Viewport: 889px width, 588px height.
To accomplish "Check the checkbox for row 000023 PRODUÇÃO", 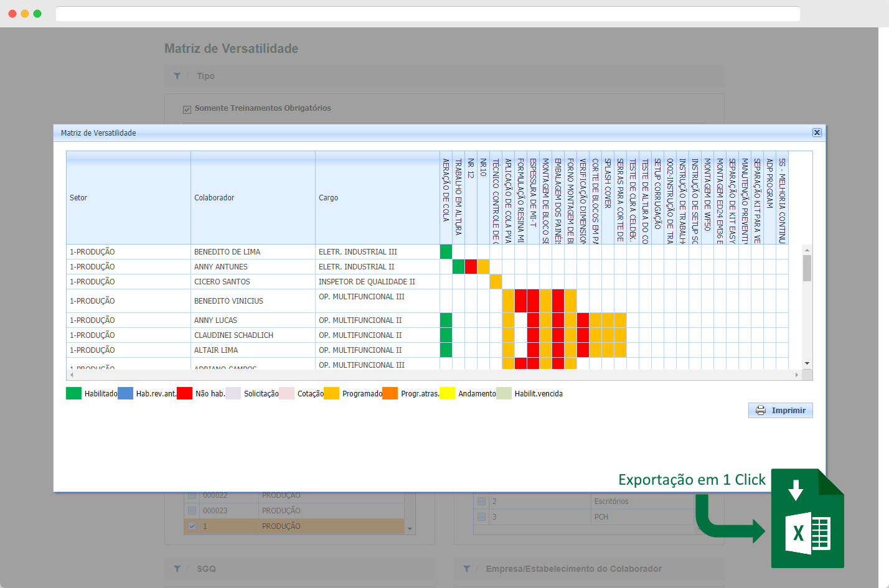I will [x=192, y=510].
